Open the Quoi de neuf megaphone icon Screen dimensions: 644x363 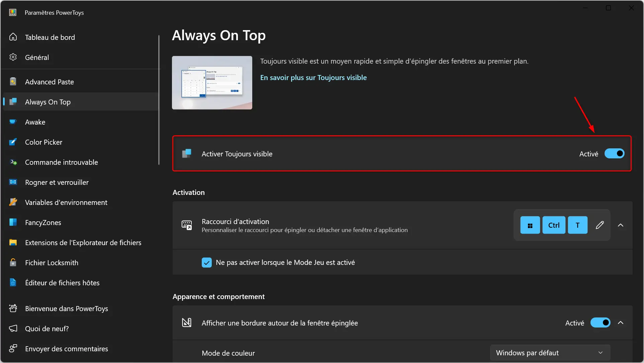[x=13, y=329]
